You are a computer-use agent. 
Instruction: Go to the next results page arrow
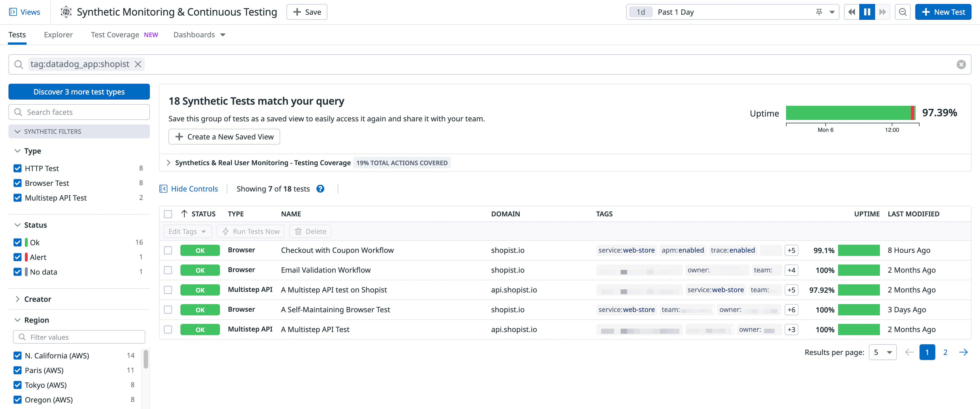point(963,352)
